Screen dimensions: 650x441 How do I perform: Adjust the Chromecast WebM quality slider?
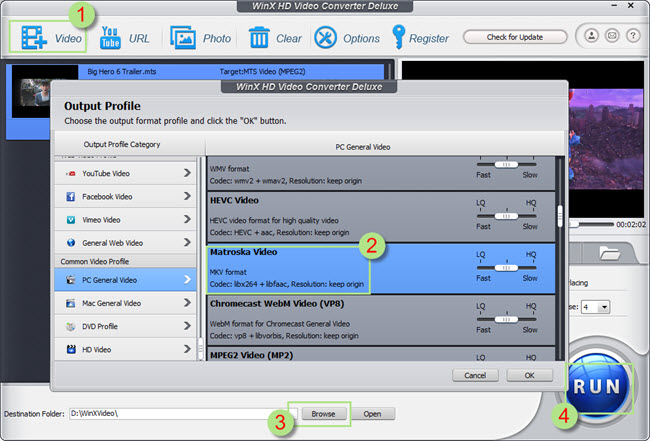506,319
